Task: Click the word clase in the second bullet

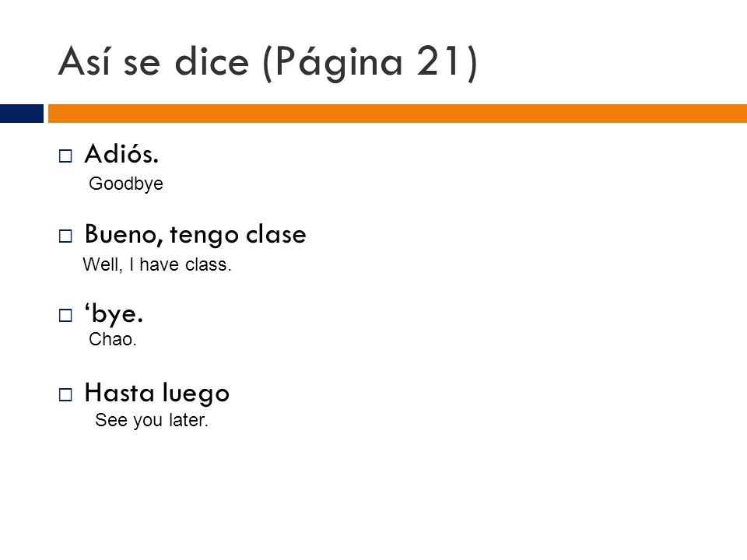Action: tap(275, 234)
